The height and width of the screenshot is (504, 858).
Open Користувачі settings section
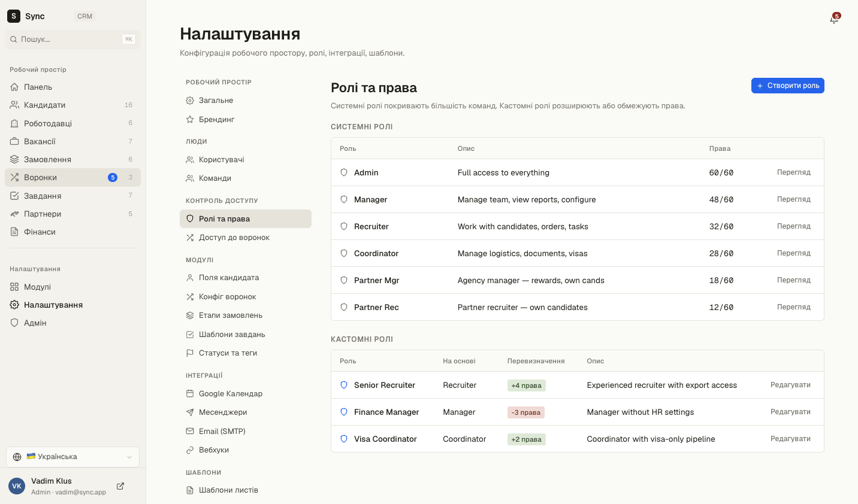[246, 160]
